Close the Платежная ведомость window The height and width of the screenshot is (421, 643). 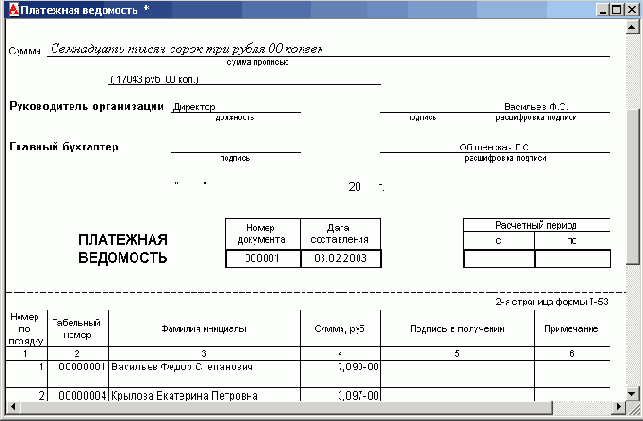point(631,9)
